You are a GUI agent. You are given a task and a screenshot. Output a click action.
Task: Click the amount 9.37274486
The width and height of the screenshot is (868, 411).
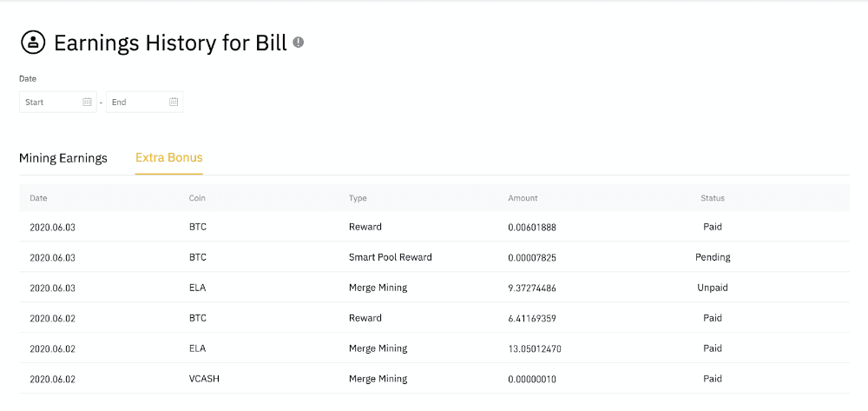coord(532,288)
